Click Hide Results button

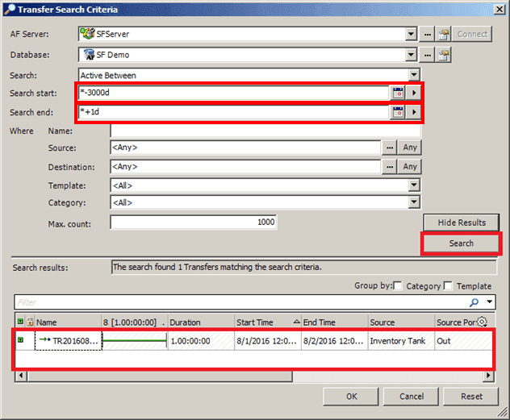[461, 222]
